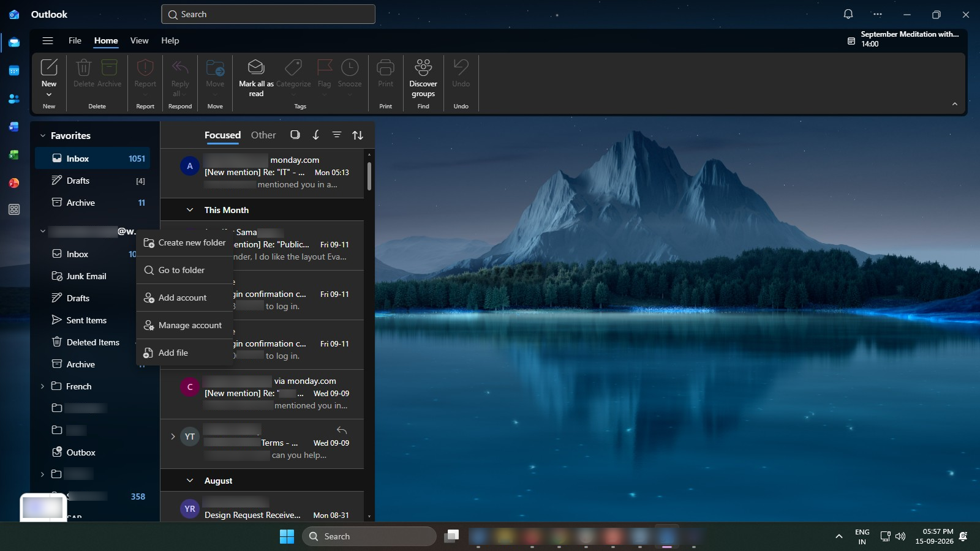Screen dimensions: 980x551
Task: Click the Outlook search box
Action: tap(268, 14)
